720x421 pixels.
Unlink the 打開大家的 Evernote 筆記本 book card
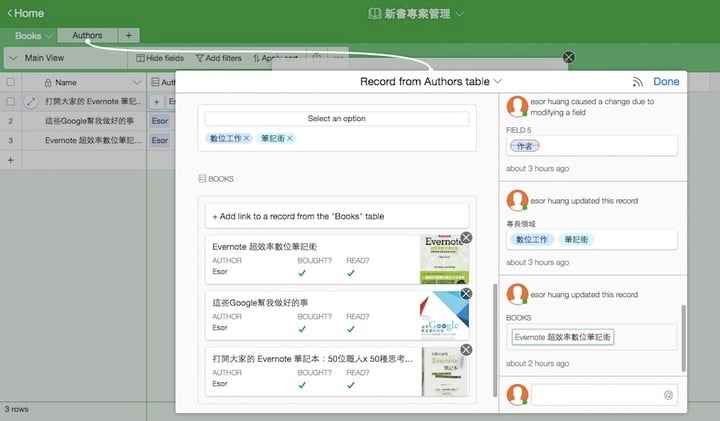click(466, 350)
